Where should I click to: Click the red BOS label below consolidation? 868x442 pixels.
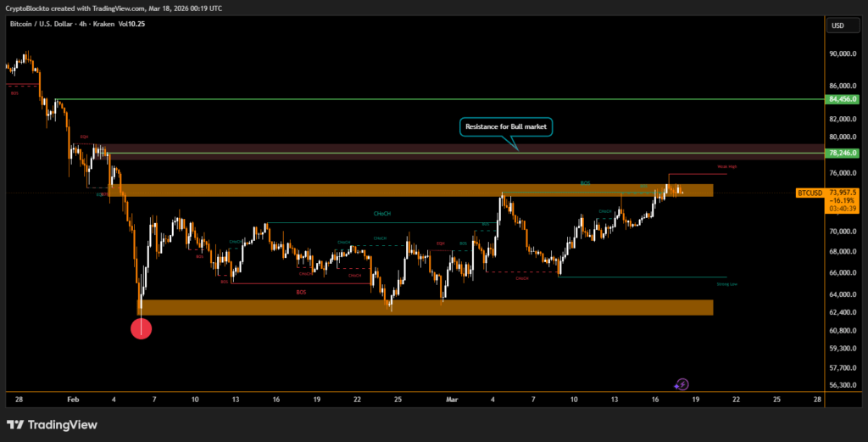click(x=301, y=292)
